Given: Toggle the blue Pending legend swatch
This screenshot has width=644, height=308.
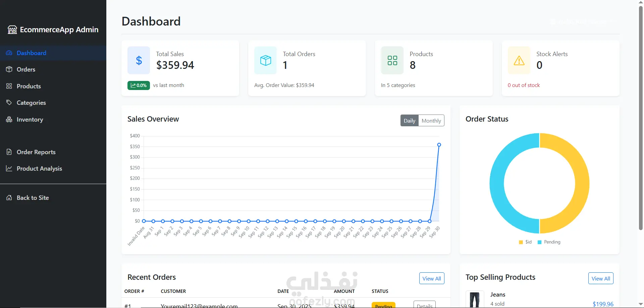Looking at the screenshot, I should 540,242.
